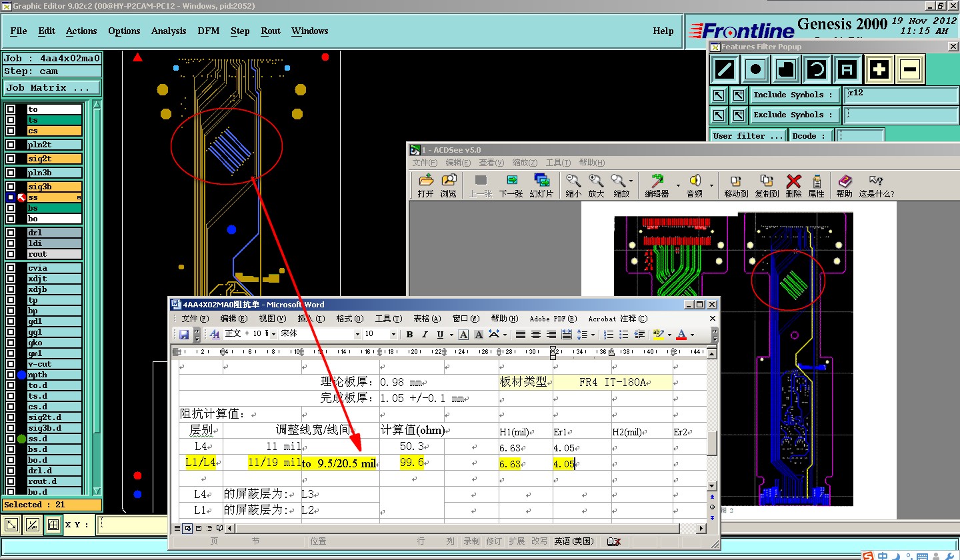Toggle the Arcs feature filter icon
The height and width of the screenshot is (560, 960).
coord(817,69)
